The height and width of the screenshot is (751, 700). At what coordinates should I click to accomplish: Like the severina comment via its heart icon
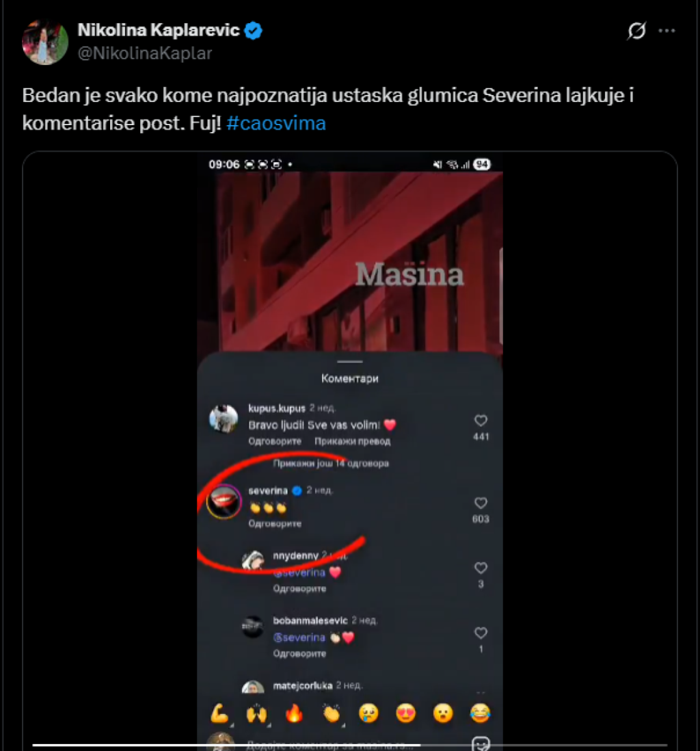pyautogui.click(x=481, y=503)
